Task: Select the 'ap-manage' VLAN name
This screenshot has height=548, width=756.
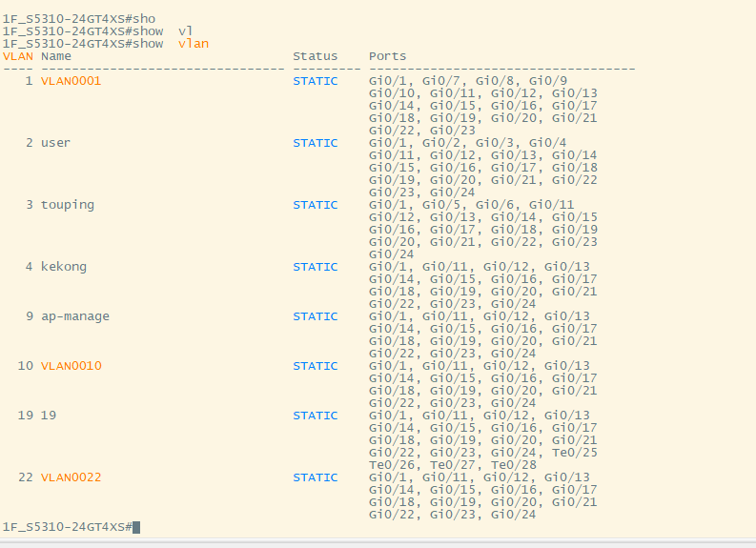Action: point(75,316)
